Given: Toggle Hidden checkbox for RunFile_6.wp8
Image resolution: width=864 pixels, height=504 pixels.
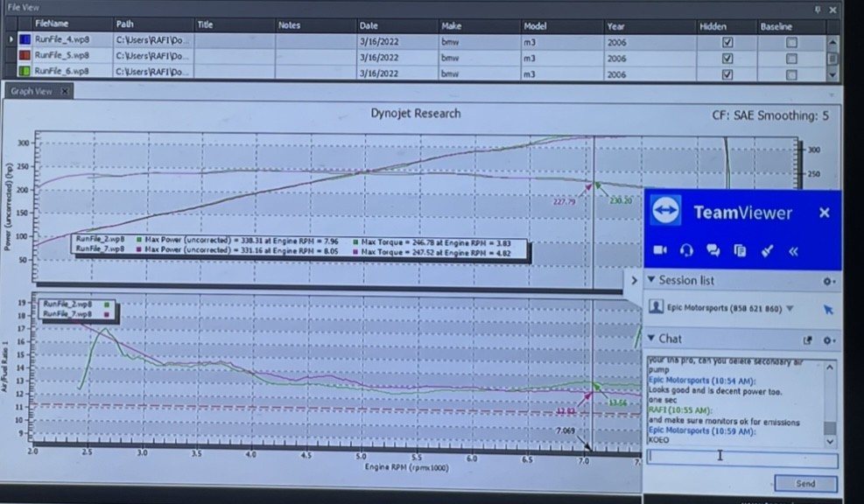Looking at the screenshot, I should [727, 74].
